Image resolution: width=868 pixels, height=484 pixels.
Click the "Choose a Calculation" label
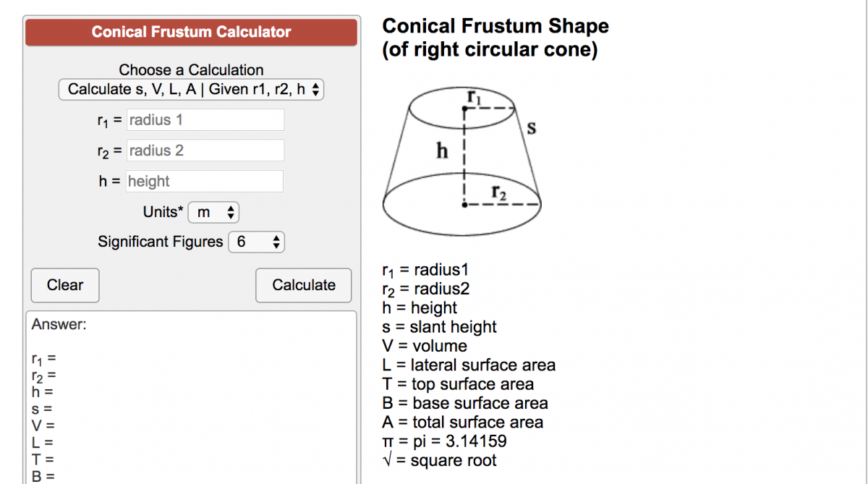(191, 70)
